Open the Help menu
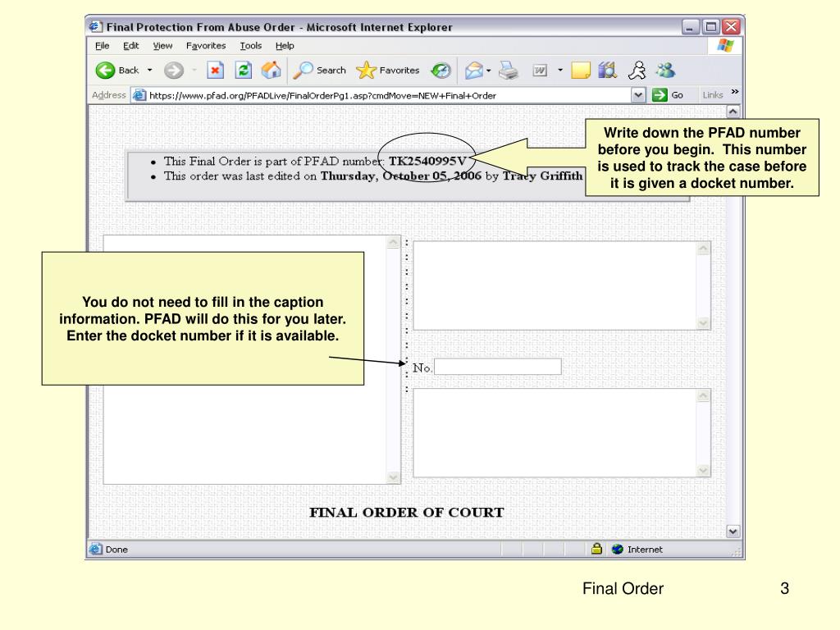The image size is (840, 630). 284,46
